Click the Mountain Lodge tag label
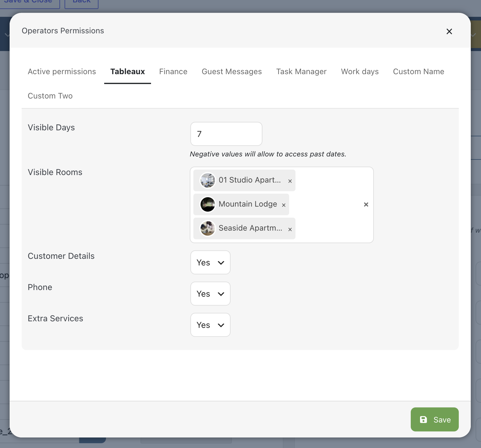This screenshot has width=481, height=448. tap(248, 204)
